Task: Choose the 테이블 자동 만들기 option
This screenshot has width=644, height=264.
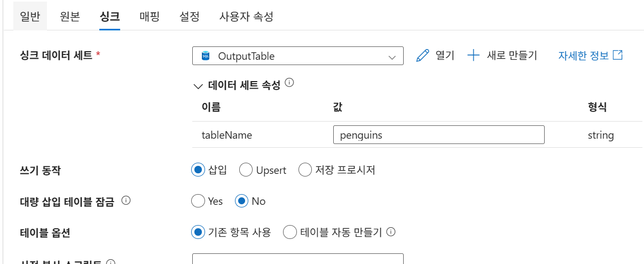Action: point(290,232)
